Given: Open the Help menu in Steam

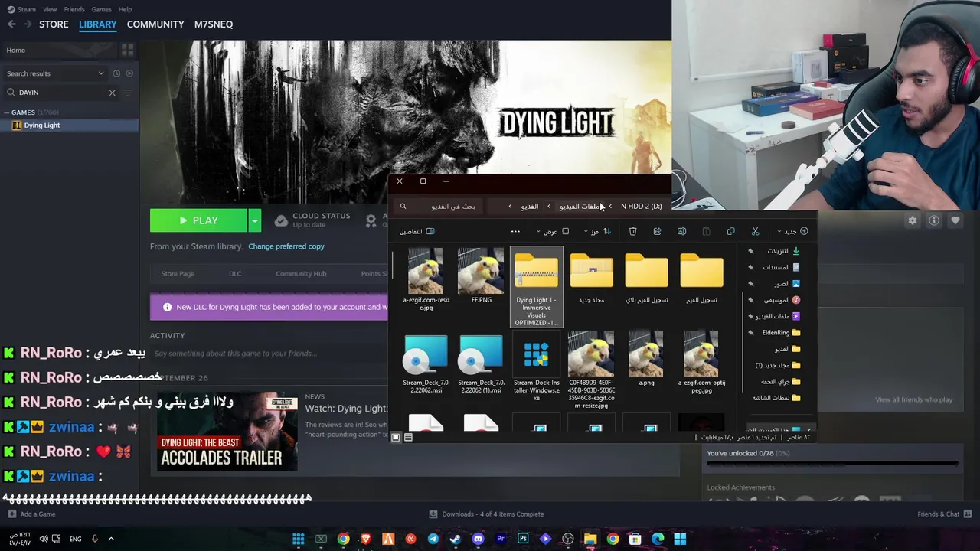Looking at the screenshot, I should (125, 9).
